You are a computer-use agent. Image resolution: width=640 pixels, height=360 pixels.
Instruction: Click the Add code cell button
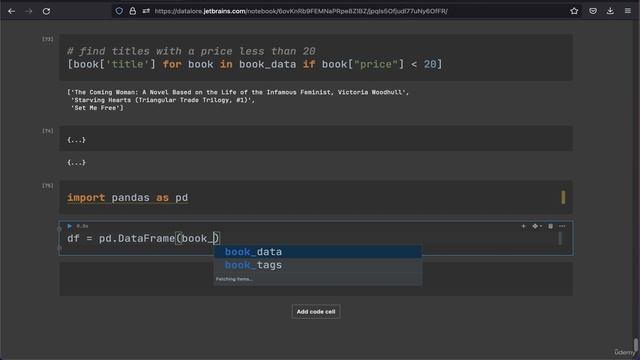(316, 311)
